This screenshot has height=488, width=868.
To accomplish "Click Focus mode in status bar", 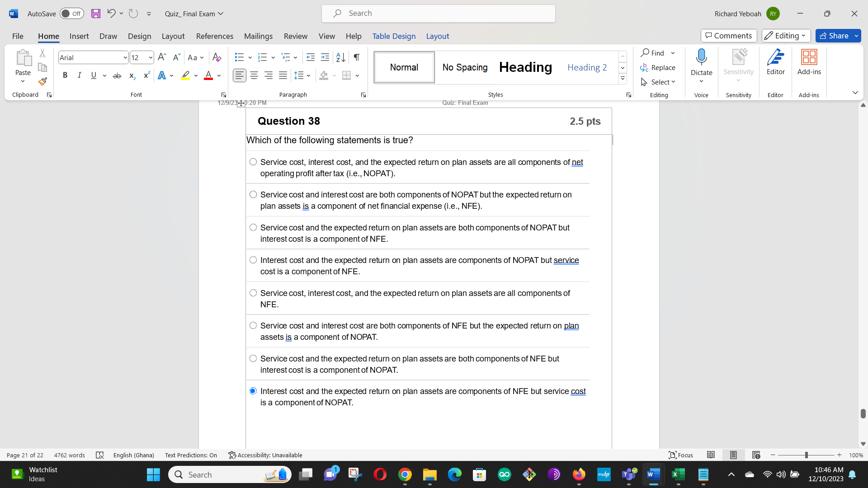I will [681, 455].
